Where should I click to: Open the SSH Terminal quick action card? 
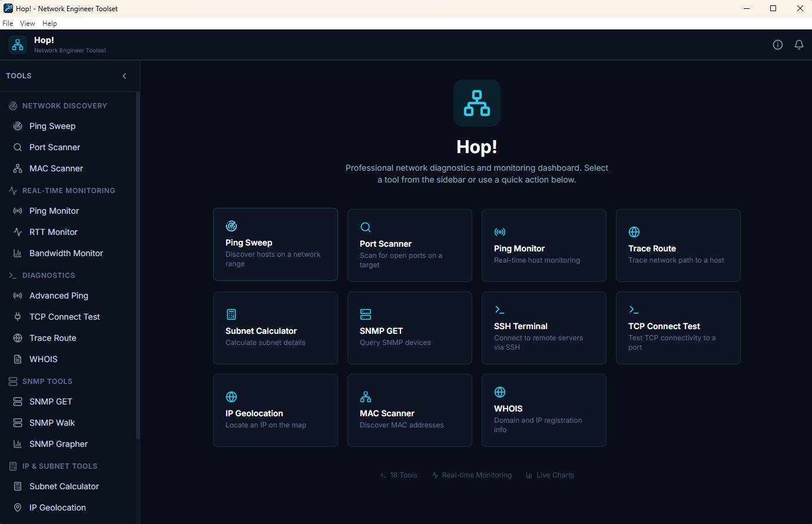tap(543, 327)
